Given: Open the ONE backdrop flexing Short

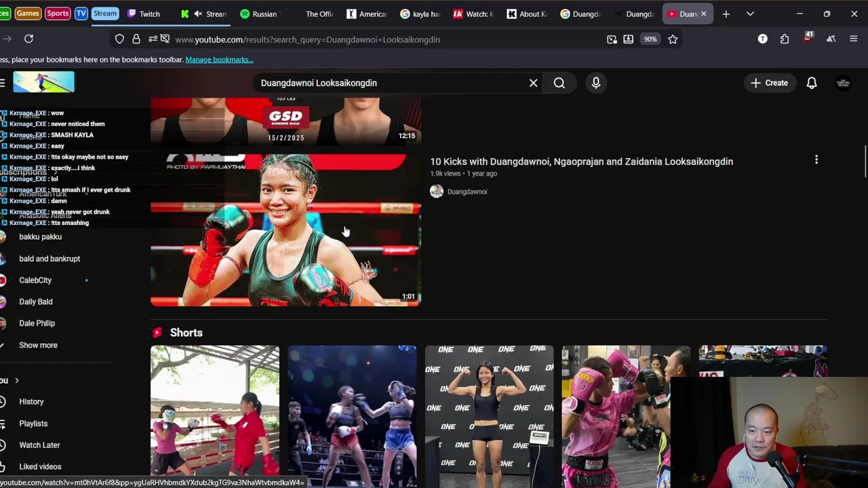Looking at the screenshot, I should click(489, 416).
